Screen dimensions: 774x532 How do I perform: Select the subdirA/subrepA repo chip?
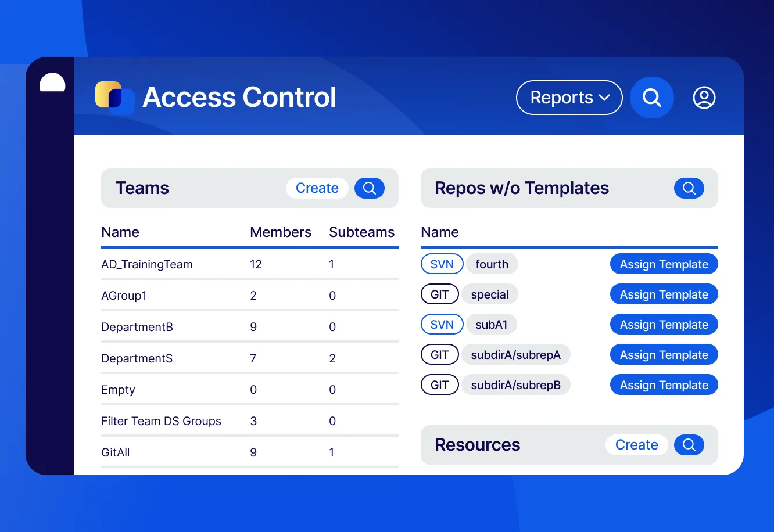pyautogui.click(x=516, y=355)
